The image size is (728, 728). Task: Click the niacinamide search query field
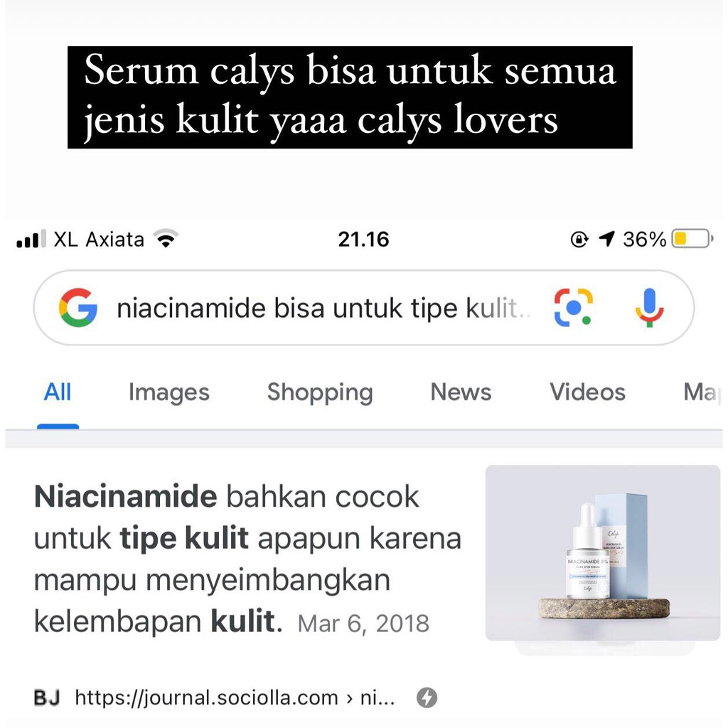click(323, 309)
